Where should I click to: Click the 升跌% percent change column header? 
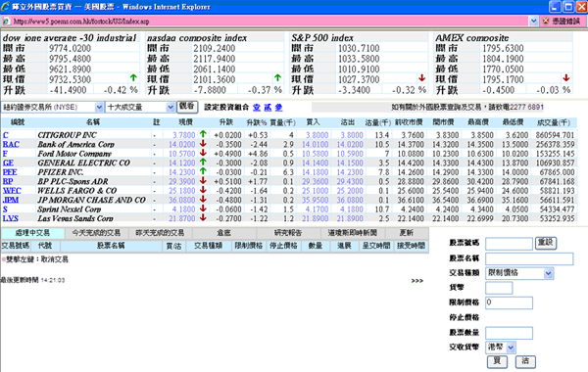(257, 122)
